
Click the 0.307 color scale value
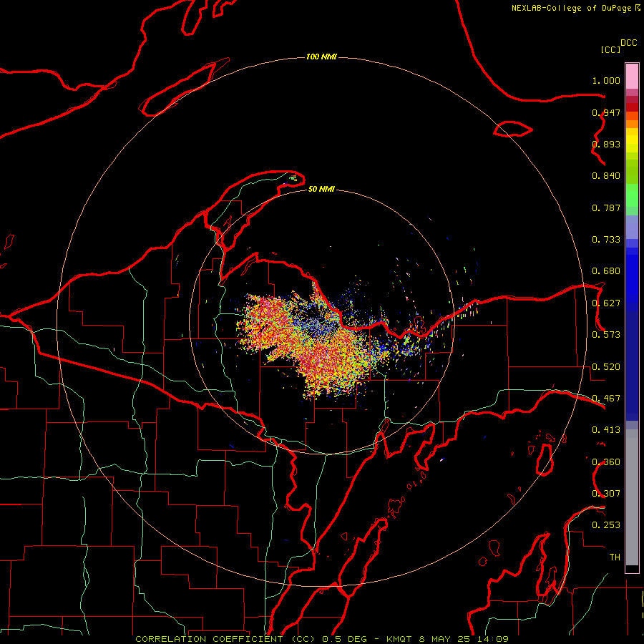tap(606, 494)
